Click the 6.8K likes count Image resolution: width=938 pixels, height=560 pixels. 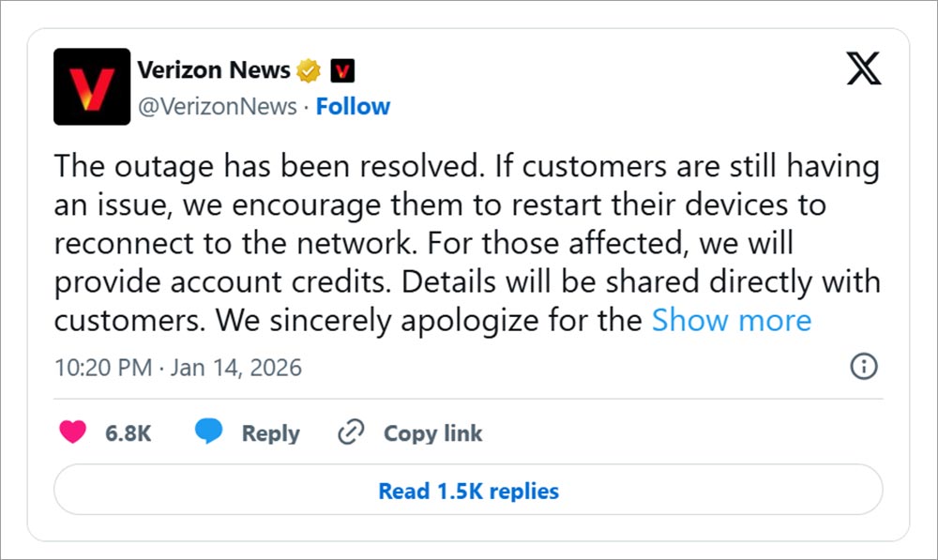click(129, 433)
